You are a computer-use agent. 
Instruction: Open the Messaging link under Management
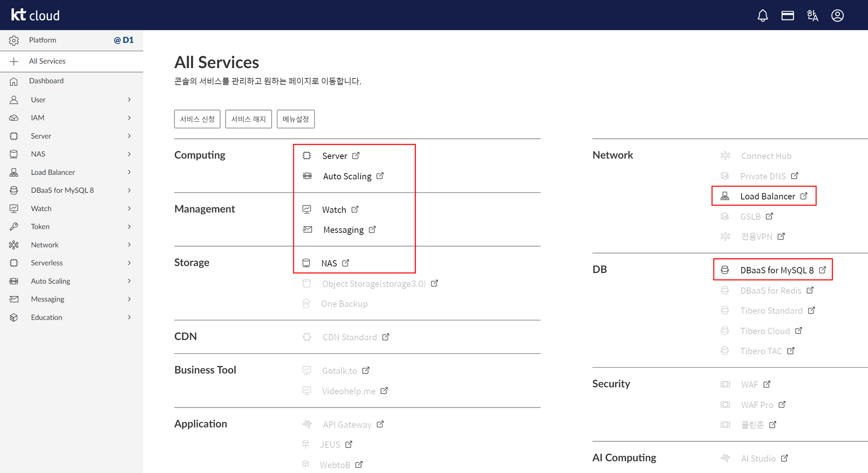click(343, 229)
